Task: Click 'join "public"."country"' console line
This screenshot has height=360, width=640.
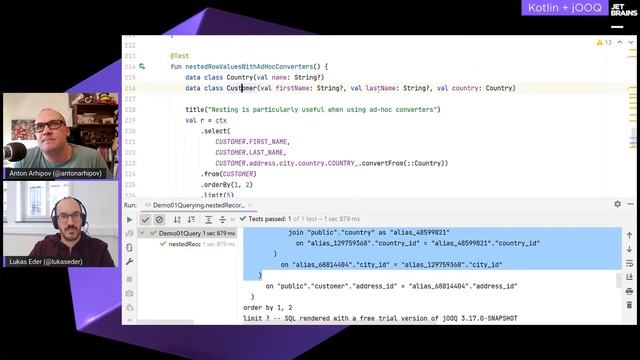Action: (369, 233)
